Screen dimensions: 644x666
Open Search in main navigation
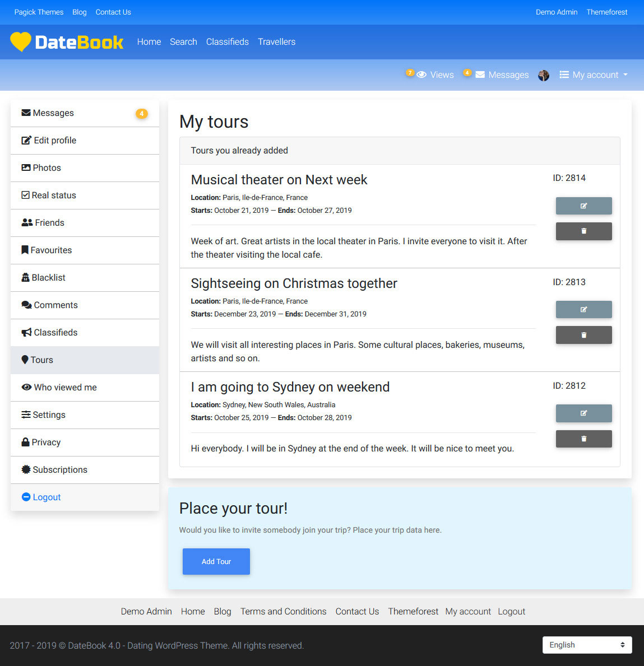[183, 41]
